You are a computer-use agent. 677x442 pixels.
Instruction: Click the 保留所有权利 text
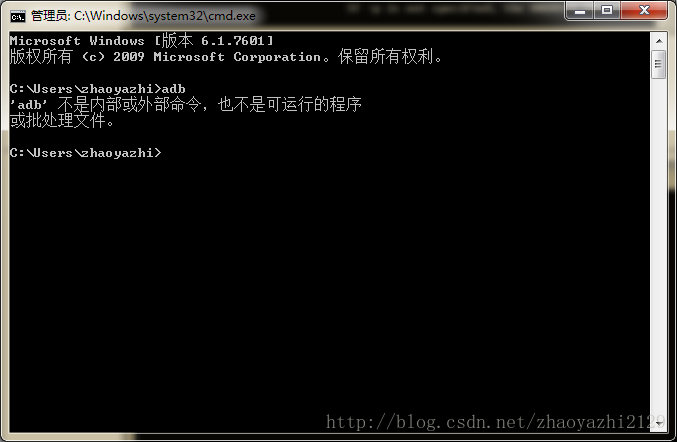pos(386,57)
